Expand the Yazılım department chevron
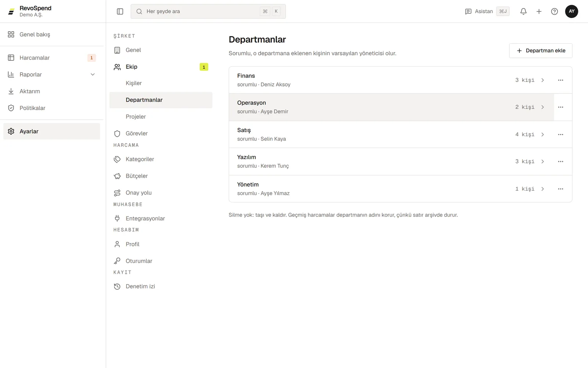Image resolution: width=588 pixels, height=368 pixels. pos(542,162)
